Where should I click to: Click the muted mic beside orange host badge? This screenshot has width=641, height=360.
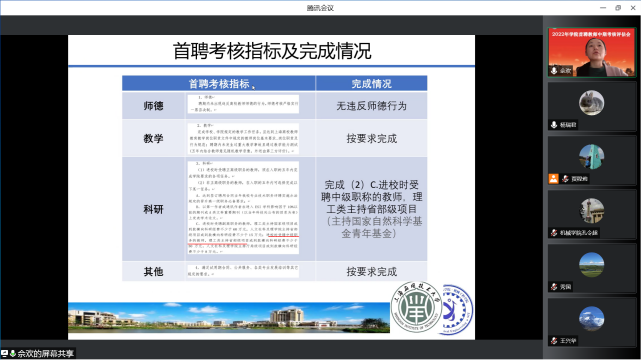point(565,179)
